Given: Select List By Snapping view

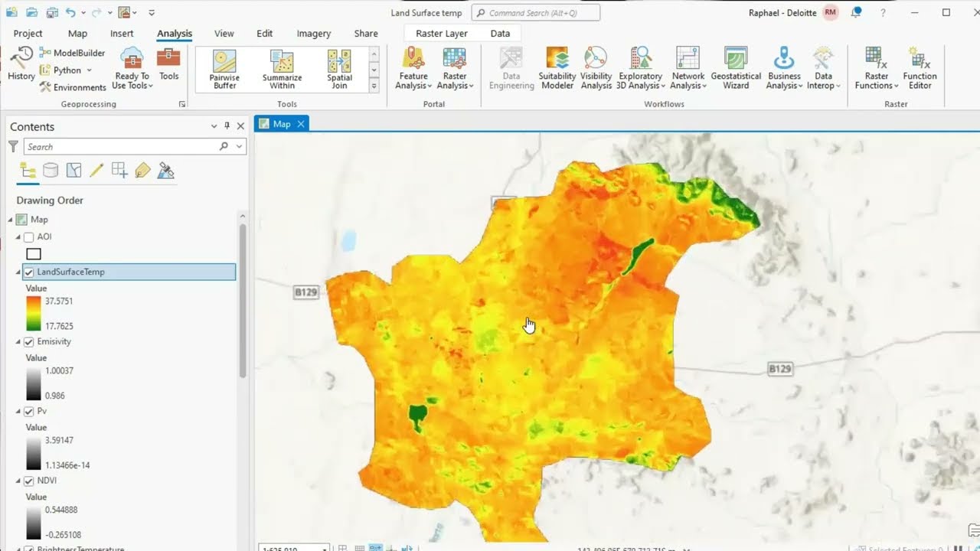Looking at the screenshot, I should pyautogui.click(x=119, y=171).
